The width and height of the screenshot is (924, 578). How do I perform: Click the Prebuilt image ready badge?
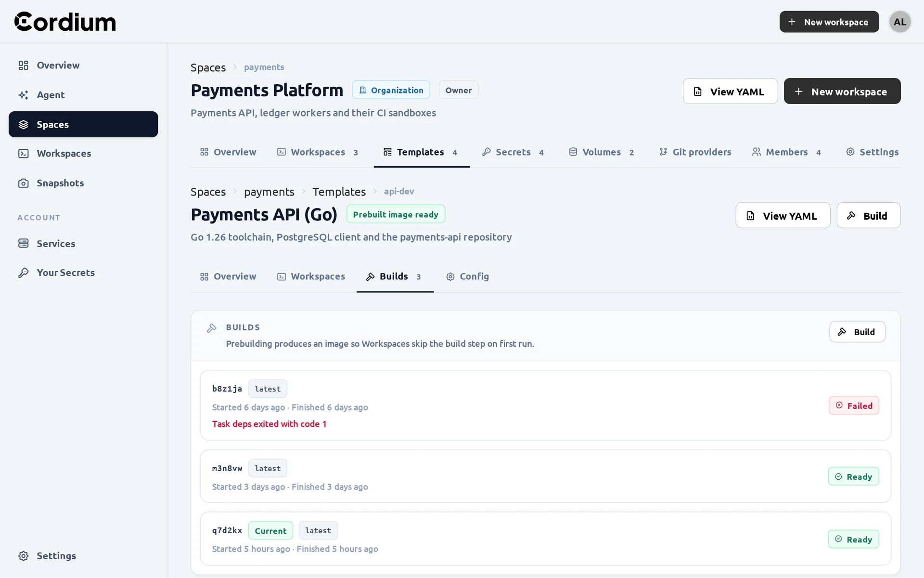(x=396, y=214)
